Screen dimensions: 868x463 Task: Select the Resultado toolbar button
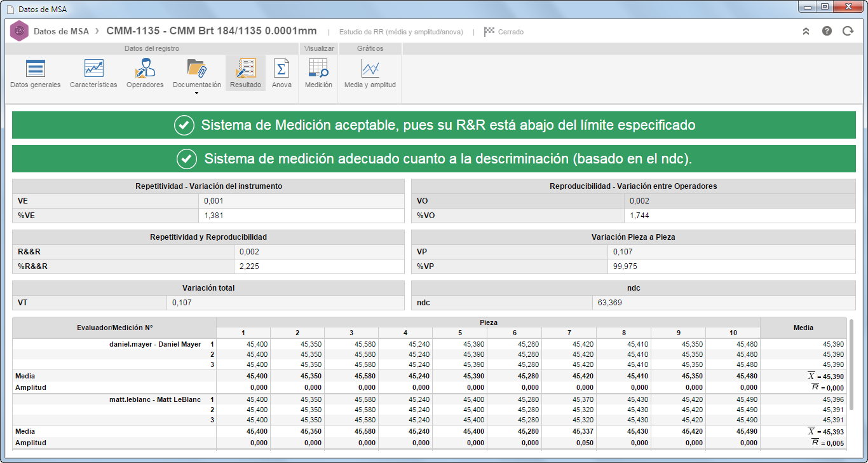pyautogui.click(x=245, y=74)
